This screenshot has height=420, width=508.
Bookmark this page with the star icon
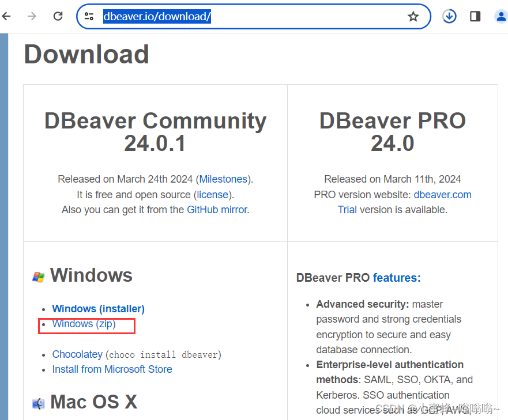point(413,17)
